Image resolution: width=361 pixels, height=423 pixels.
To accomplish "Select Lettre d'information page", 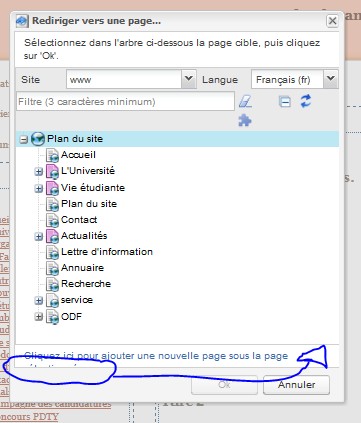I will 107,252.
